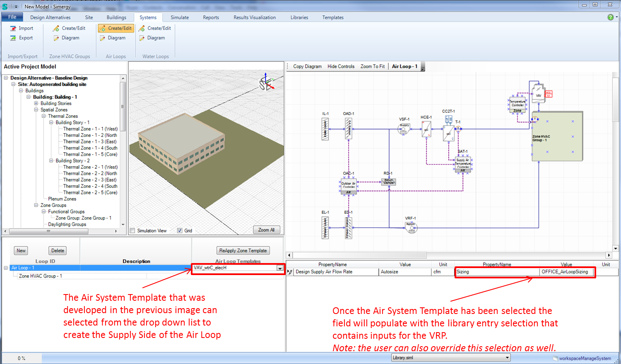Switch to the Simulate tab

[x=179, y=17]
